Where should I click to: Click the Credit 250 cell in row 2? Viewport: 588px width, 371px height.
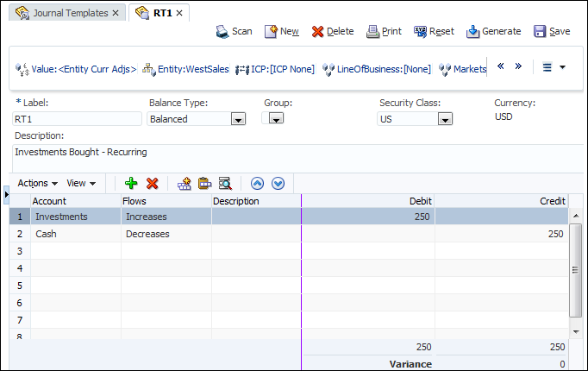click(x=502, y=234)
